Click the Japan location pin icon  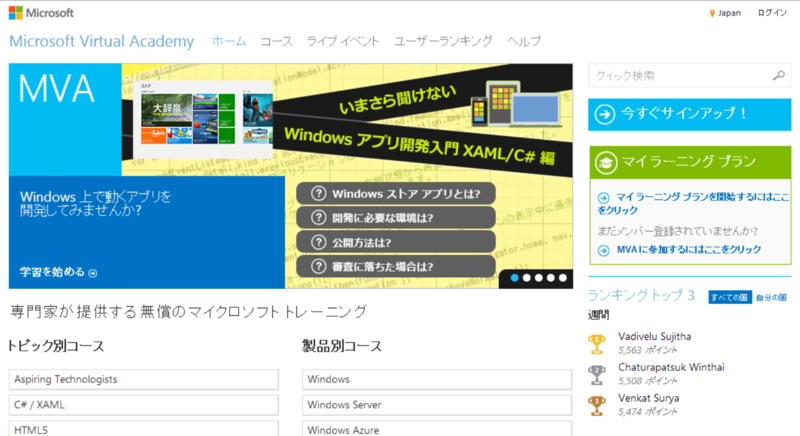point(712,14)
